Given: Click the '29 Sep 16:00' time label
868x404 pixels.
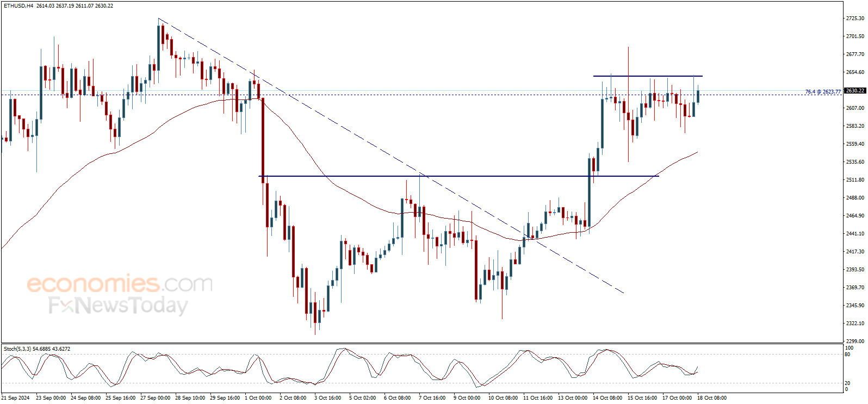Looking at the screenshot, I should [225, 398].
